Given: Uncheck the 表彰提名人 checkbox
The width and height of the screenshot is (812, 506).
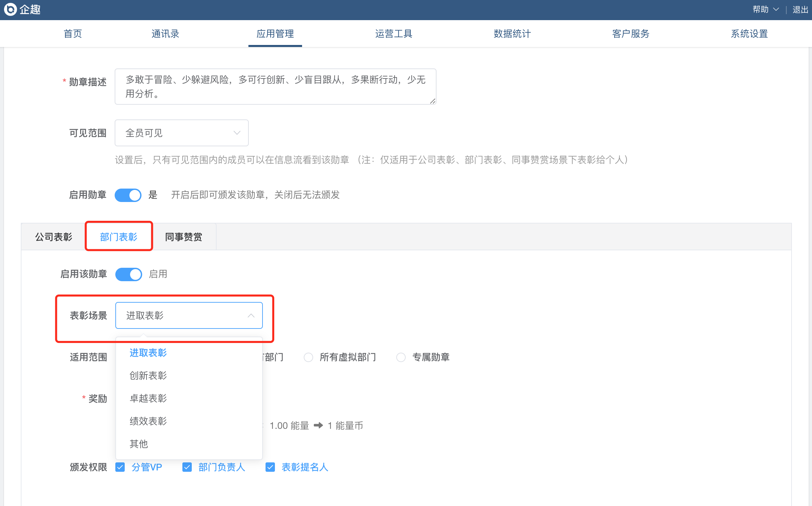Looking at the screenshot, I should point(270,467).
